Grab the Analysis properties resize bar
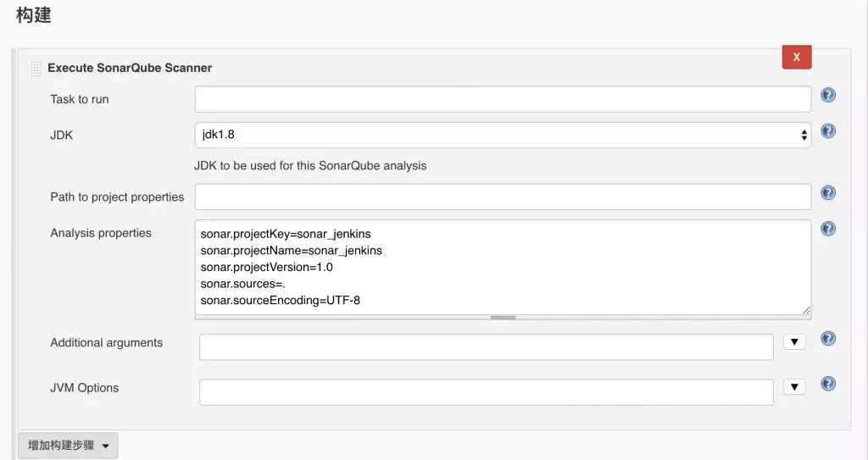The height and width of the screenshot is (460, 868). pyautogui.click(x=503, y=318)
